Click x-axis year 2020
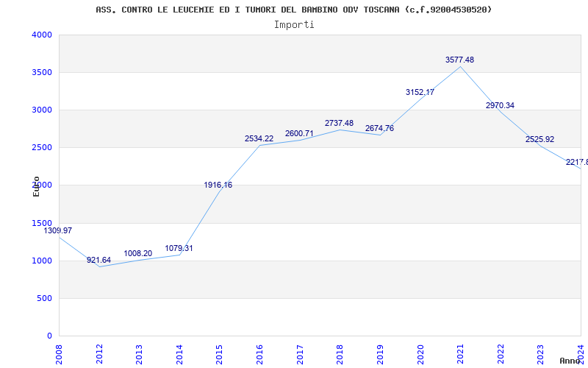This screenshot has height=368, width=588. tap(420, 355)
